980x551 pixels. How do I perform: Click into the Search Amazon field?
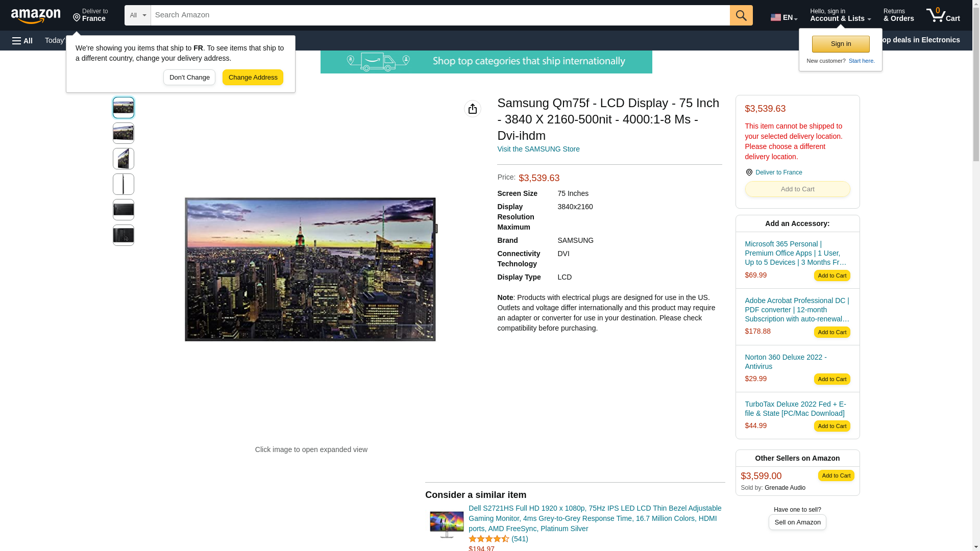tap(439, 15)
